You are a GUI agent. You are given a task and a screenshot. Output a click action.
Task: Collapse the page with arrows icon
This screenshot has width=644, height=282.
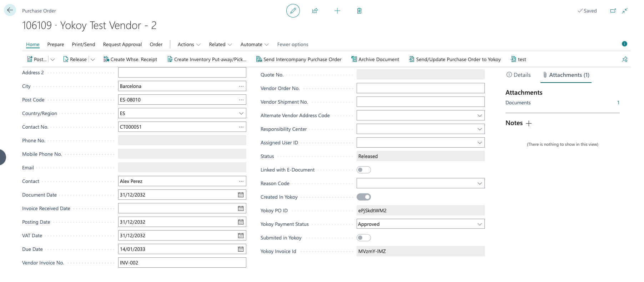(x=625, y=11)
